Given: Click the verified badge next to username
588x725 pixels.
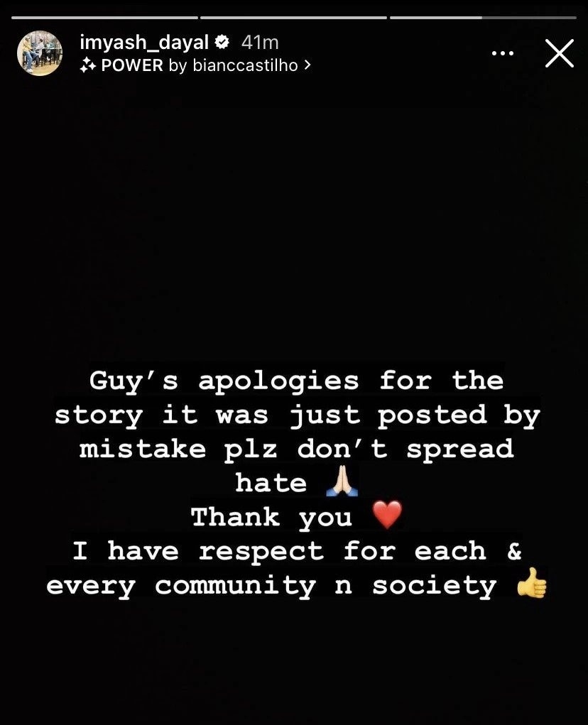Looking at the screenshot, I should [223, 42].
